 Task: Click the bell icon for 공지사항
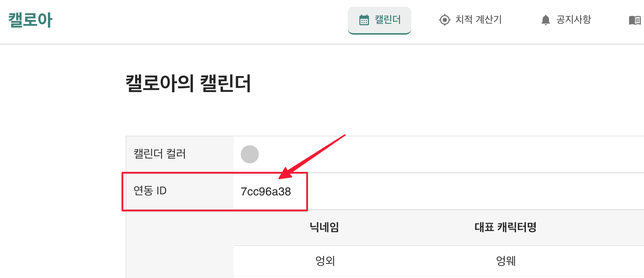546,20
